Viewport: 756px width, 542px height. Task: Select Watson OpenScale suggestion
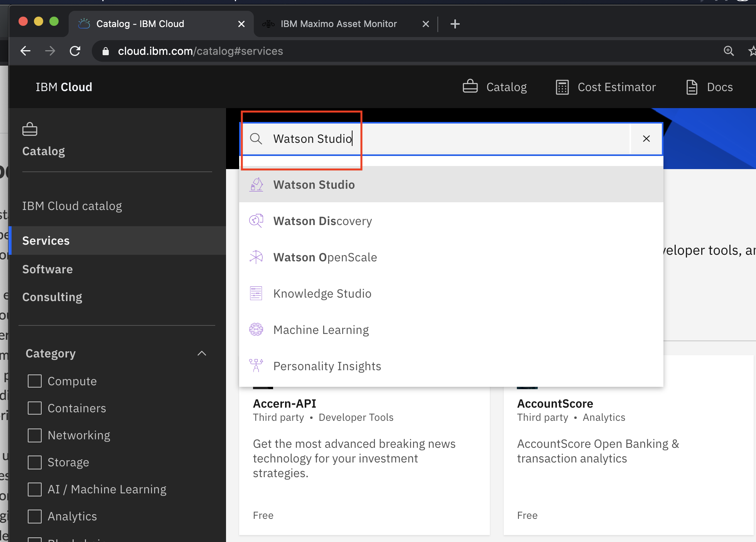451,257
